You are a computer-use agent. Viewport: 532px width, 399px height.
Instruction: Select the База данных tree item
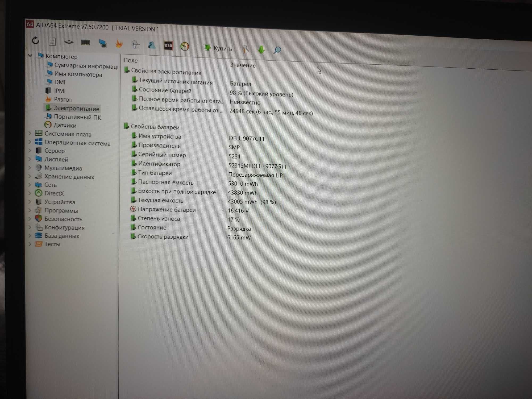point(57,236)
